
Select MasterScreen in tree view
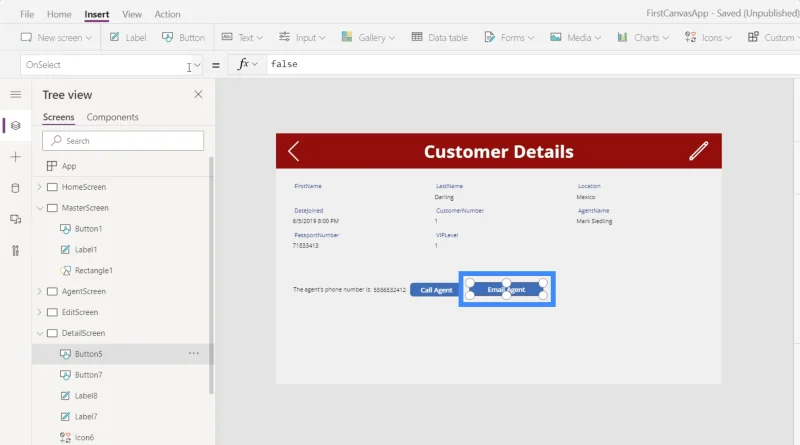click(85, 208)
